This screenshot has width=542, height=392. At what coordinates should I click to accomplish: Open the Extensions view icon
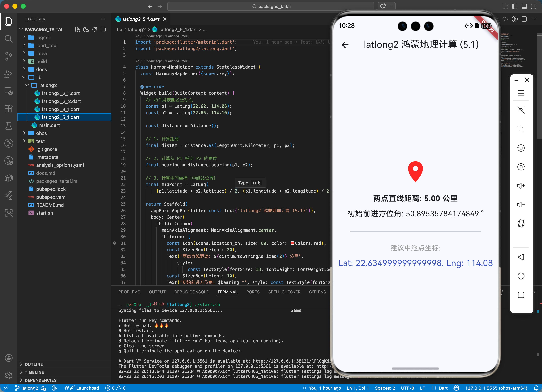[x=9, y=109]
